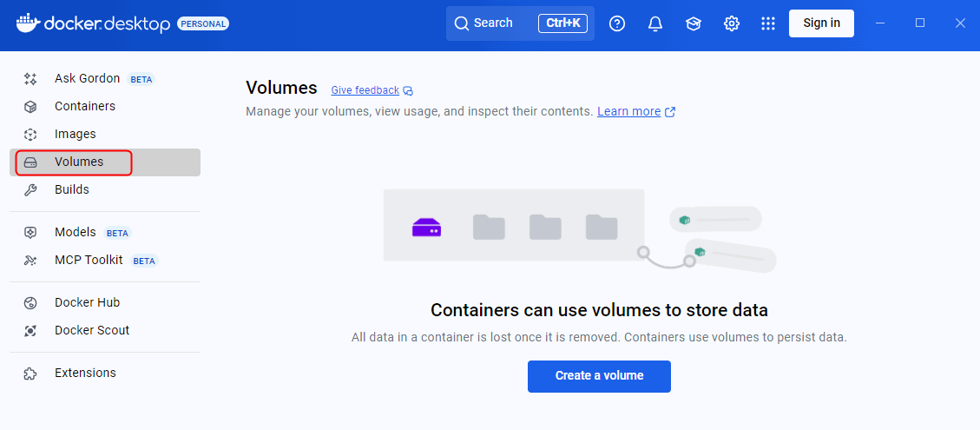Navigate to Docker Hub

click(87, 303)
